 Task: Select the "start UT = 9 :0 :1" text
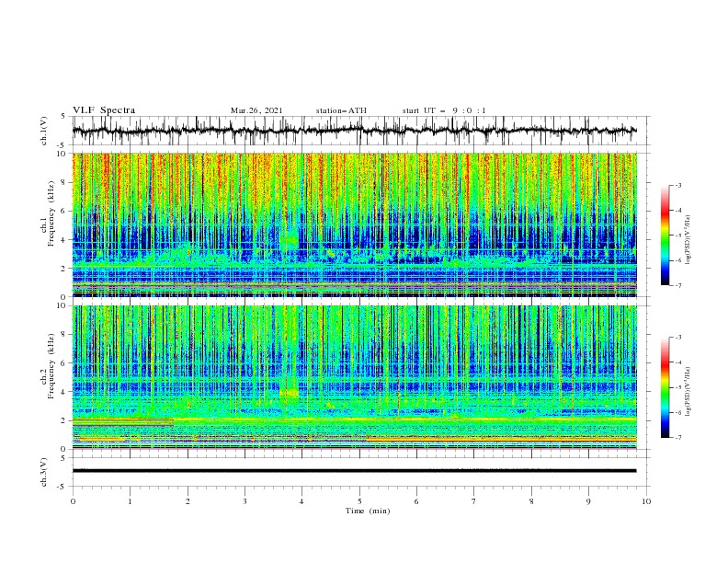(x=444, y=110)
